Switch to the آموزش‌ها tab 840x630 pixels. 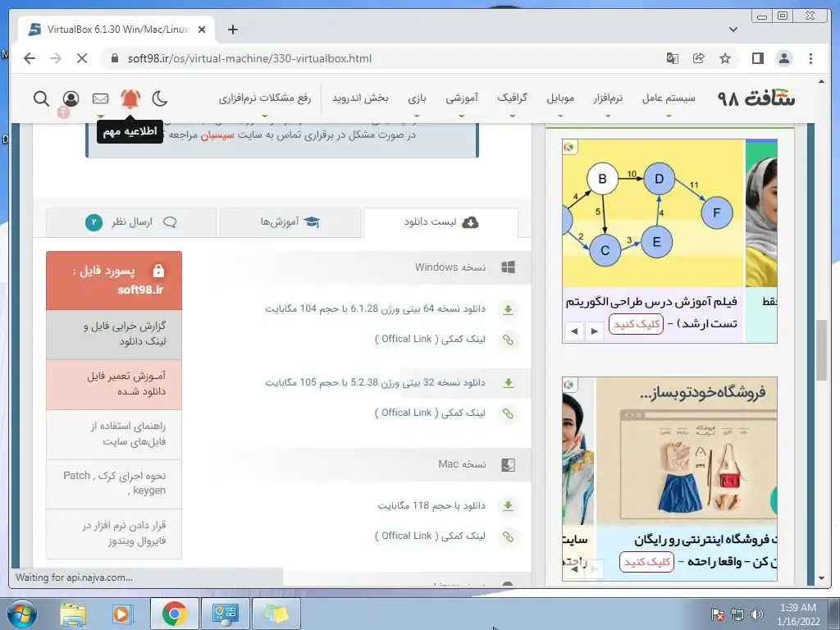(x=290, y=222)
